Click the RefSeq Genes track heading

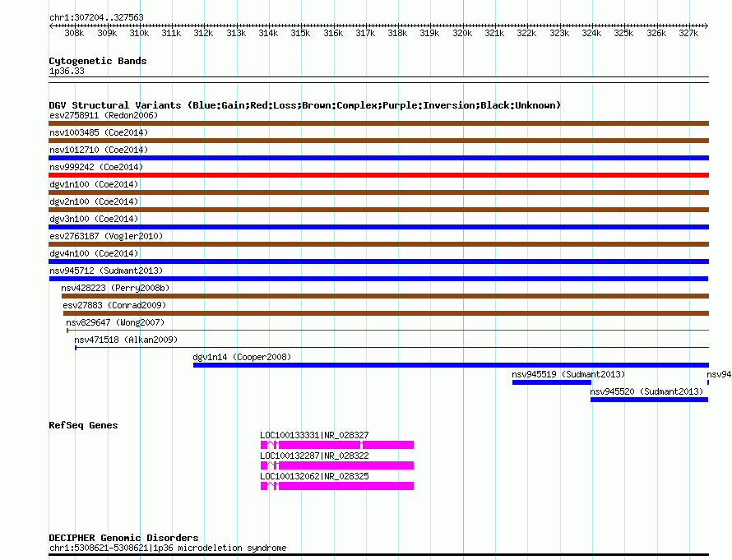pyautogui.click(x=84, y=425)
